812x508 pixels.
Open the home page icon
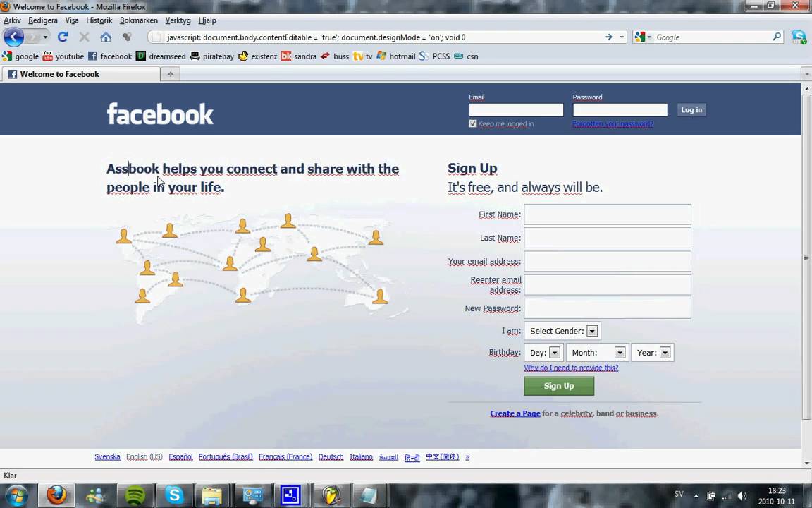106,37
